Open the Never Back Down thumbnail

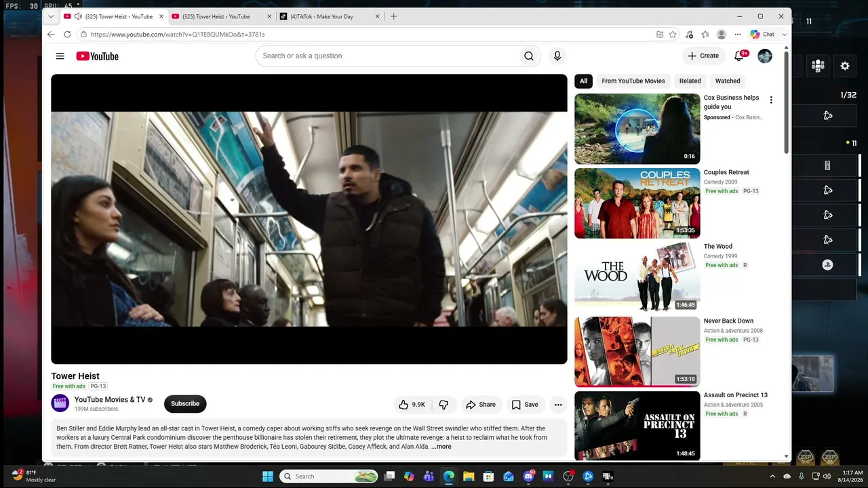point(637,352)
